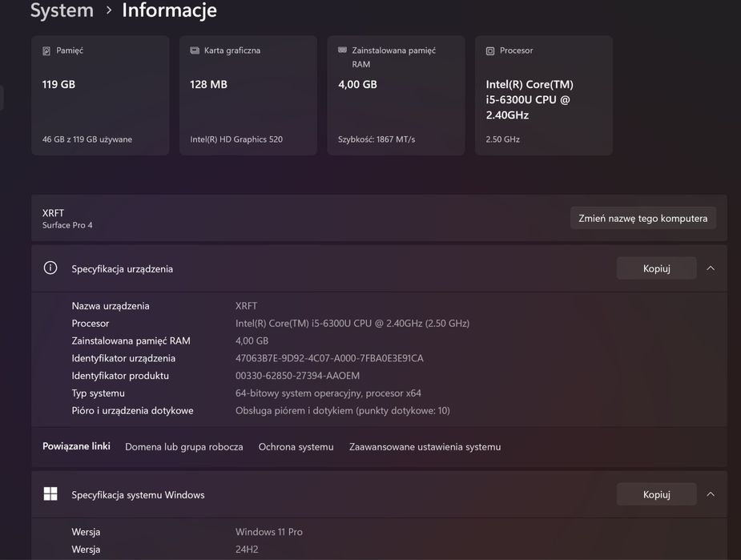
Task: Open Domena lub grupa robocza link
Action: [183, 446]
